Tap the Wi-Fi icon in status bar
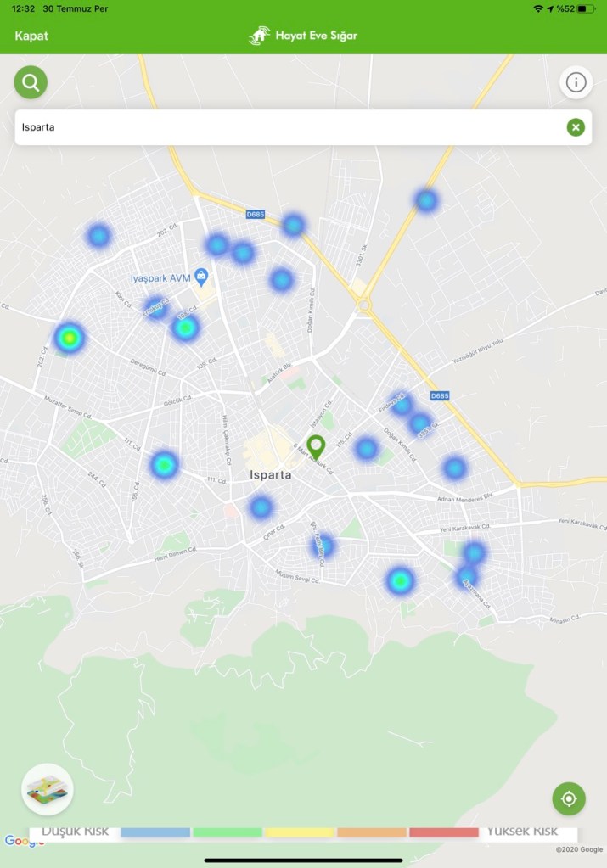 point(538,8)
